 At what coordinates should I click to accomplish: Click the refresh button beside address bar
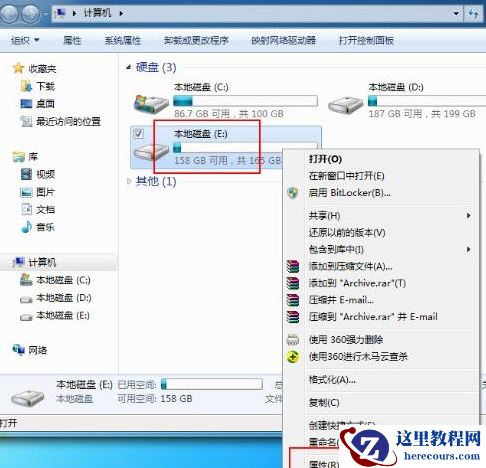click(x=474, y=14)
